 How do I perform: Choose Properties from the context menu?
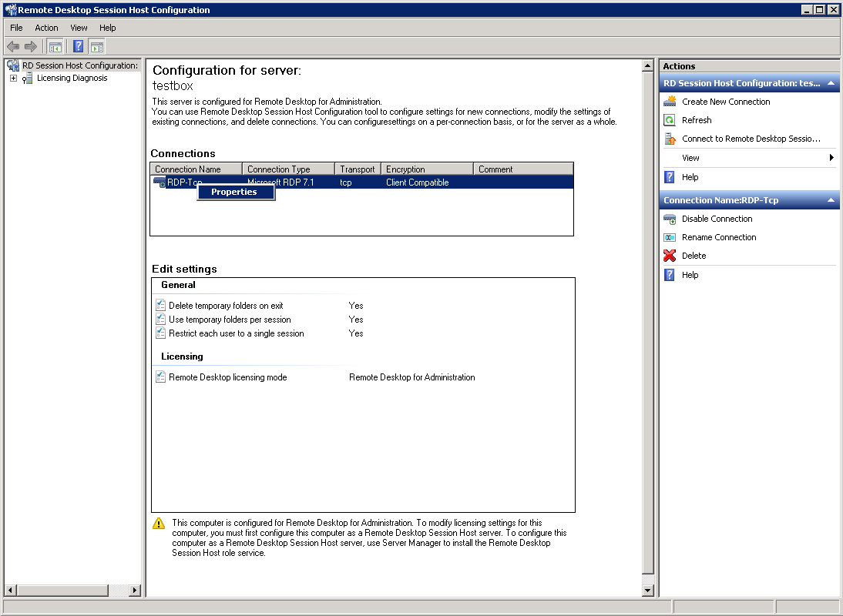pyautogui.click(x=236, y=192)
